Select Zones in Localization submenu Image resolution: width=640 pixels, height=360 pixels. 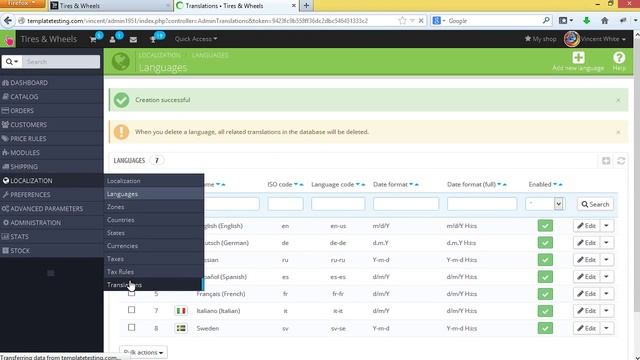tap(153, 207)
